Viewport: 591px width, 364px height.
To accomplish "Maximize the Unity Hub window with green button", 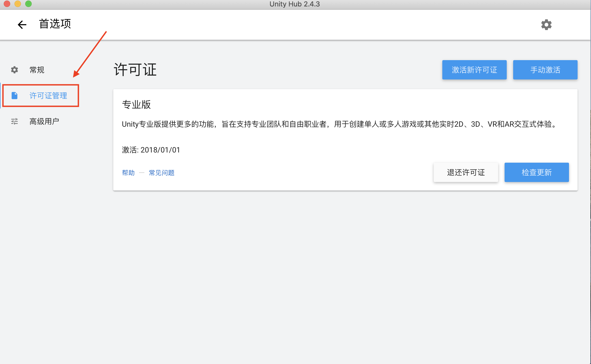I will coord(28,4).
